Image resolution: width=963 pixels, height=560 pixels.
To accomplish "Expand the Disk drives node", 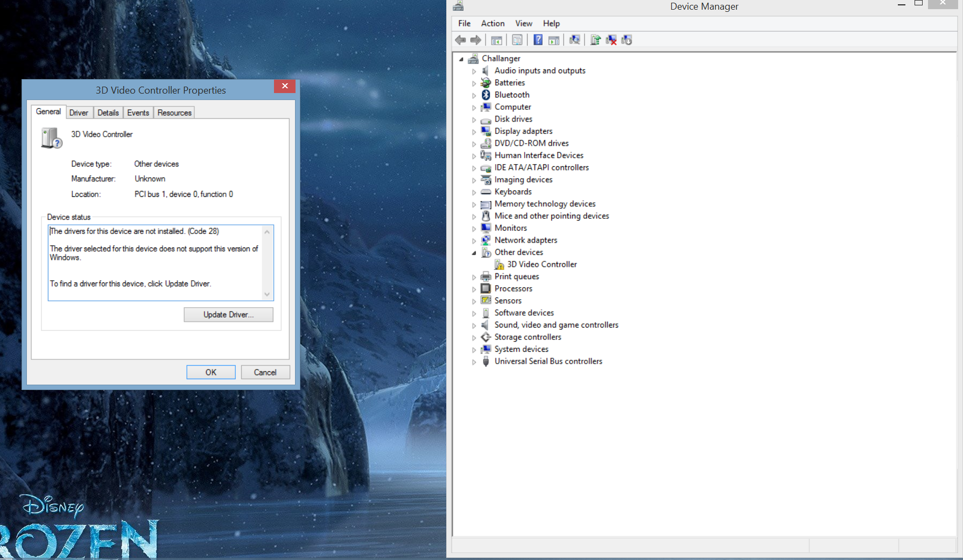I will coord(474,119).
